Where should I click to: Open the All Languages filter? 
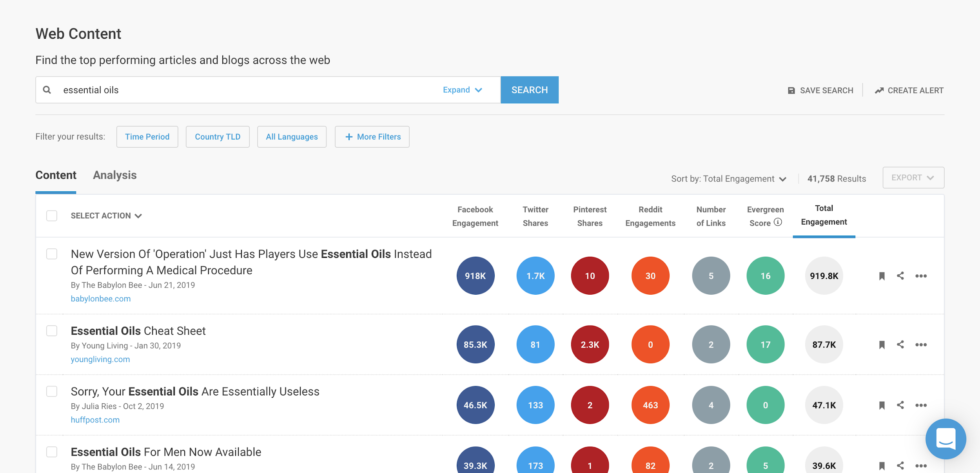(292, 137)
